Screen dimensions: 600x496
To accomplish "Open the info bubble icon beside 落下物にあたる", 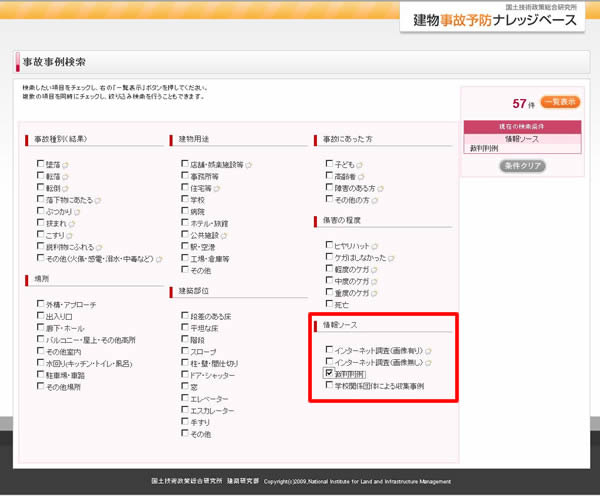I will (98, 201).
